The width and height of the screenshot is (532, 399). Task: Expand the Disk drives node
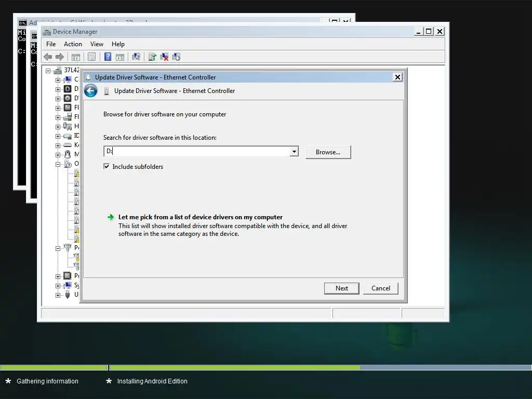[x=58, y=89]
